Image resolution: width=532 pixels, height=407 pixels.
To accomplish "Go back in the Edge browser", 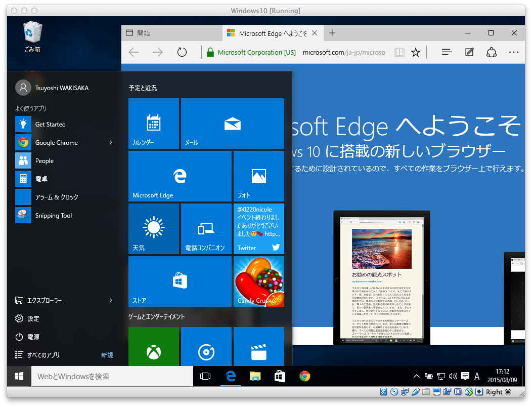I will [134, 52].
